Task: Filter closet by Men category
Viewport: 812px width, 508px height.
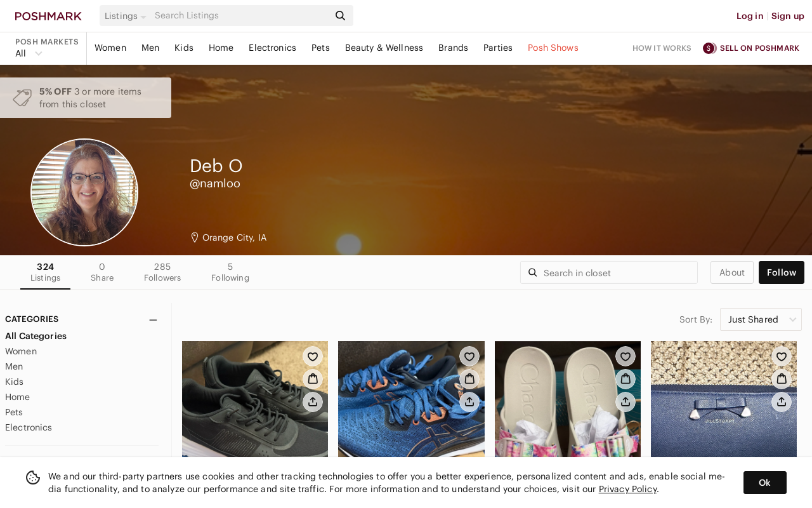Action: (14, 366)
